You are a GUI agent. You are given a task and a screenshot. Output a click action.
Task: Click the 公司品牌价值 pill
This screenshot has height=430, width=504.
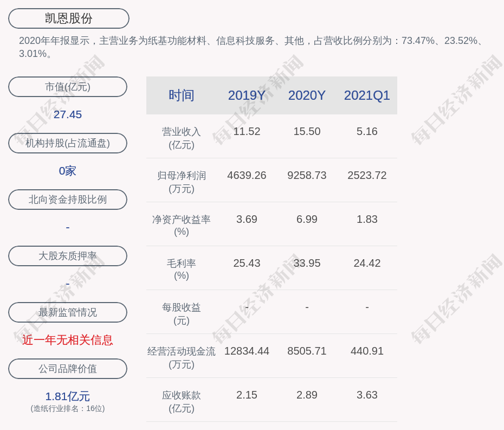68,369
